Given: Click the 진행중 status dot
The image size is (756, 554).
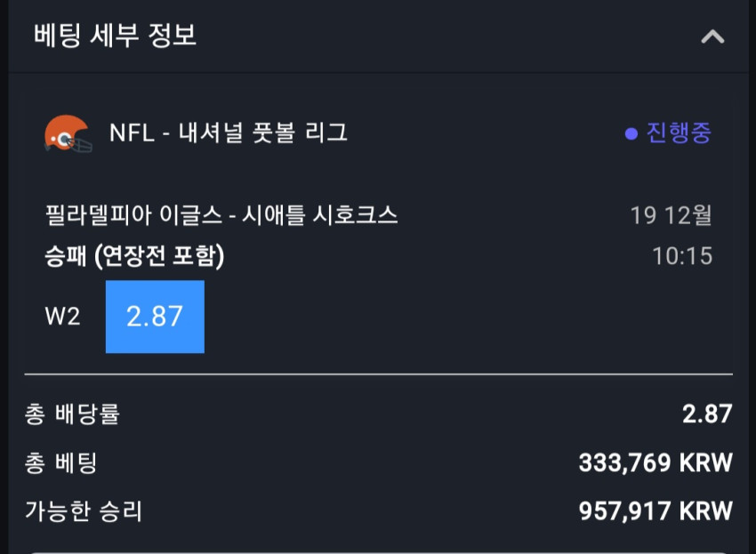Looking at the screenshot, I should 631,133.
